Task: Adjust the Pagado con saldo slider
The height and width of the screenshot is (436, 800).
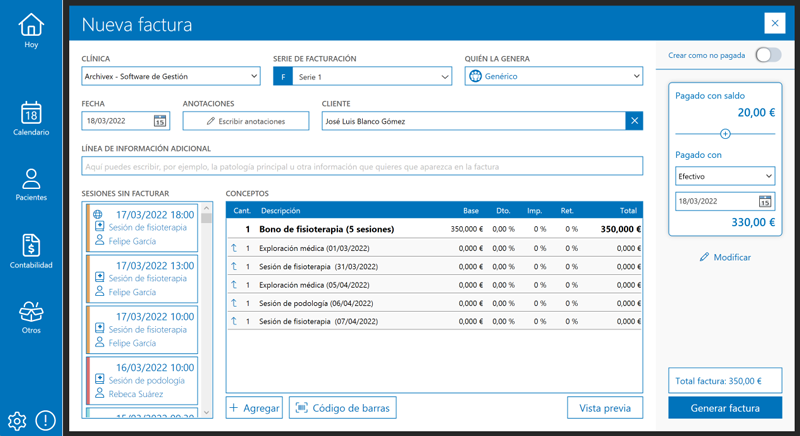Action: [x=726, y=133]
